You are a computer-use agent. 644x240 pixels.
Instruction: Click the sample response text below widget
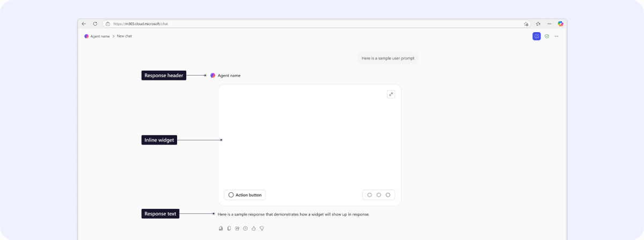pyautogui.click(x=294, y=214)
